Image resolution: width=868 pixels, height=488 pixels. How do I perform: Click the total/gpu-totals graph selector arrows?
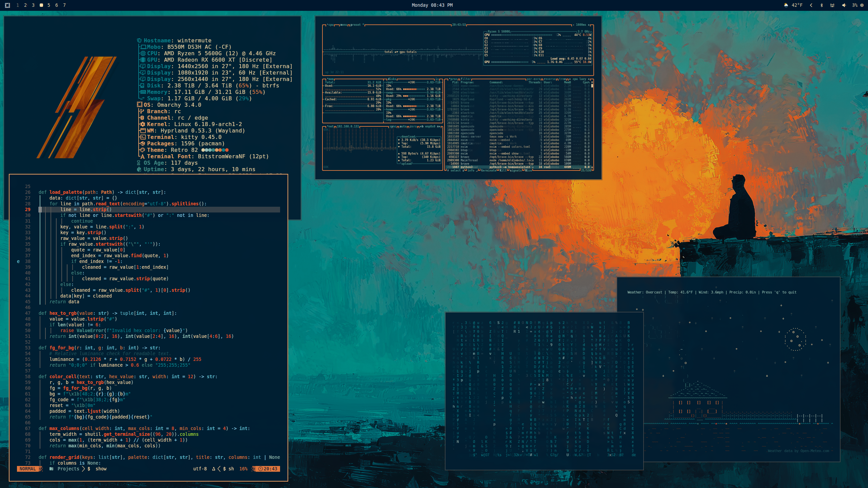(396, 52)
